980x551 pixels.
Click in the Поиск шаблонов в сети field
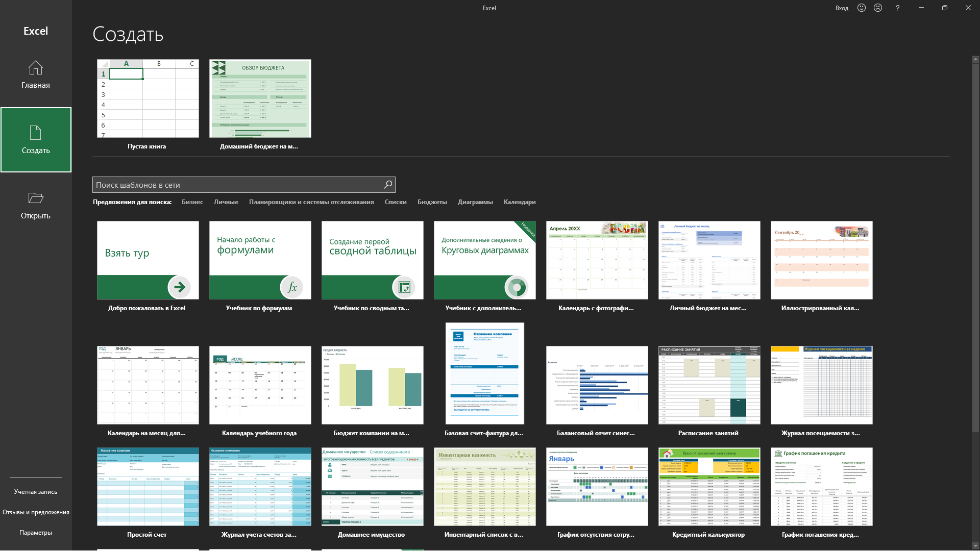(x=237, y=185)
